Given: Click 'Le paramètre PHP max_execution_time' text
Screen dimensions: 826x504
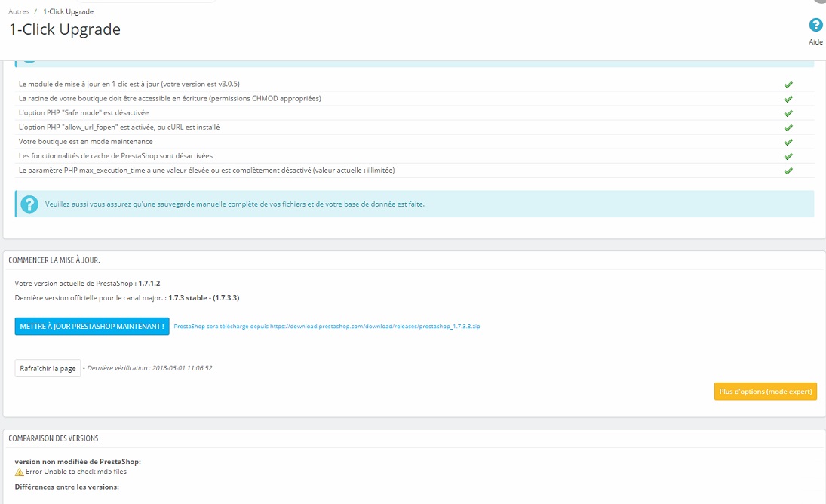Looking at the screenshot, I should (x=207, y=170).
